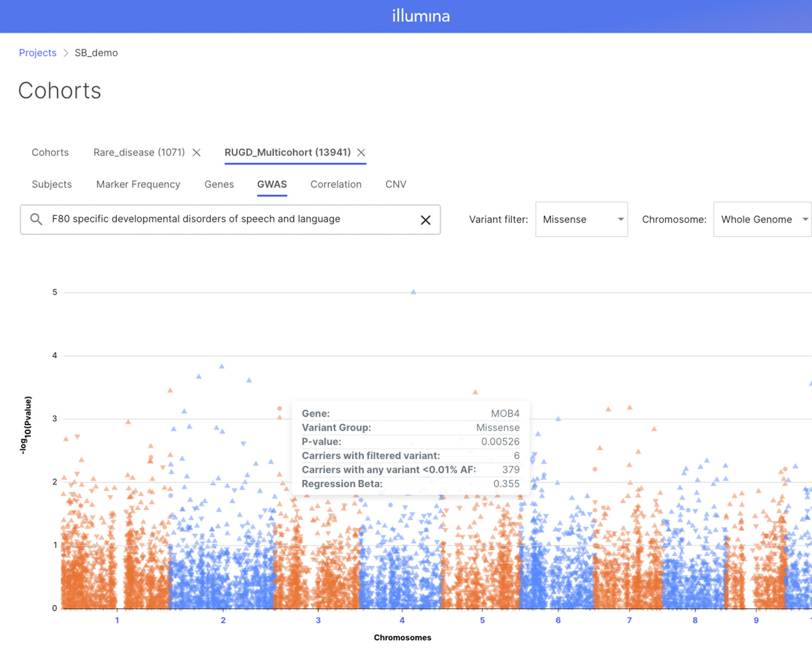
Task: Select the Correlation tab
Action: point(336,184)
